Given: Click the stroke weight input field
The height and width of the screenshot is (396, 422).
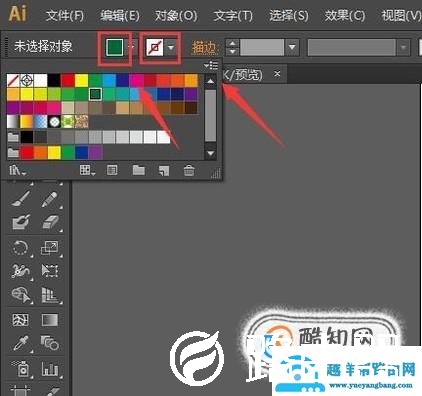Looking at the screenshot, I should [262, 47].
